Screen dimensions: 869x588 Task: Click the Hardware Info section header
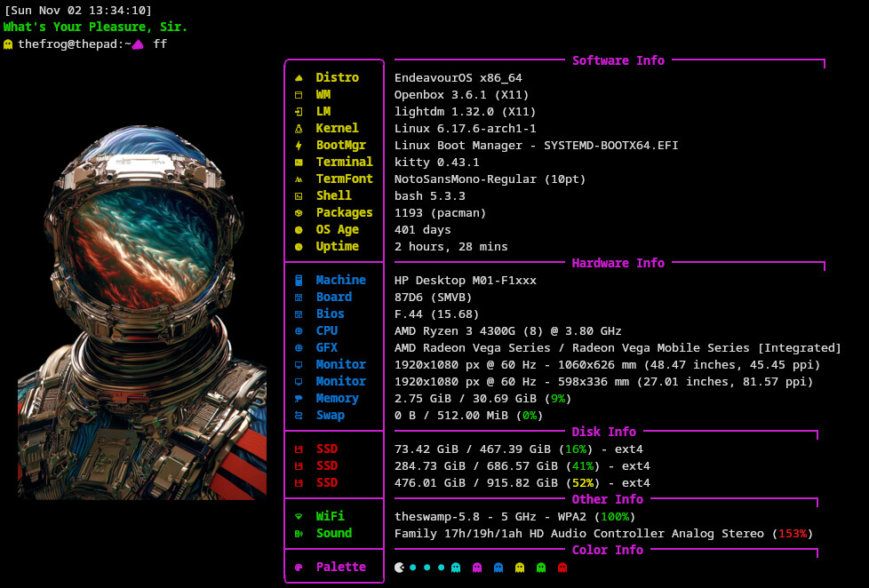point(618,263)
